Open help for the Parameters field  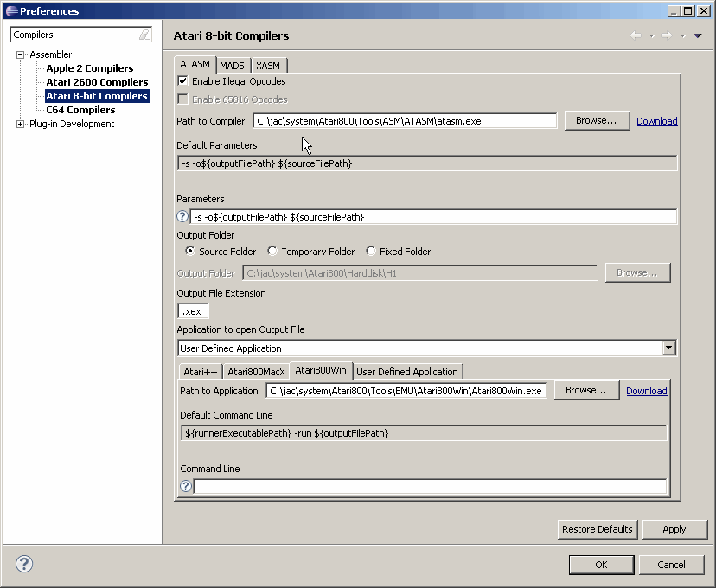pyautogui.click(x=182, y=216)
